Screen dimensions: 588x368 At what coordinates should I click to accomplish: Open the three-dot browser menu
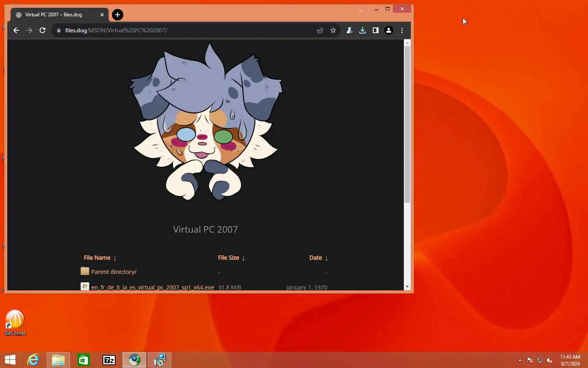[402, 30]
